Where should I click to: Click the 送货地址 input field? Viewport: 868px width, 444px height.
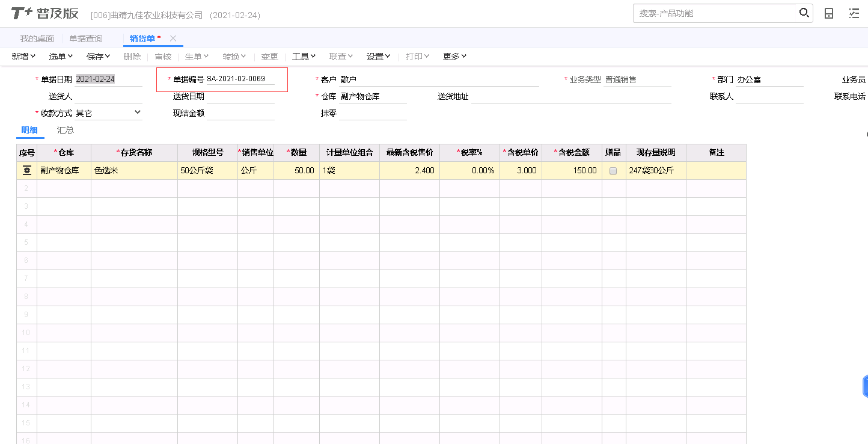[571, 96]
